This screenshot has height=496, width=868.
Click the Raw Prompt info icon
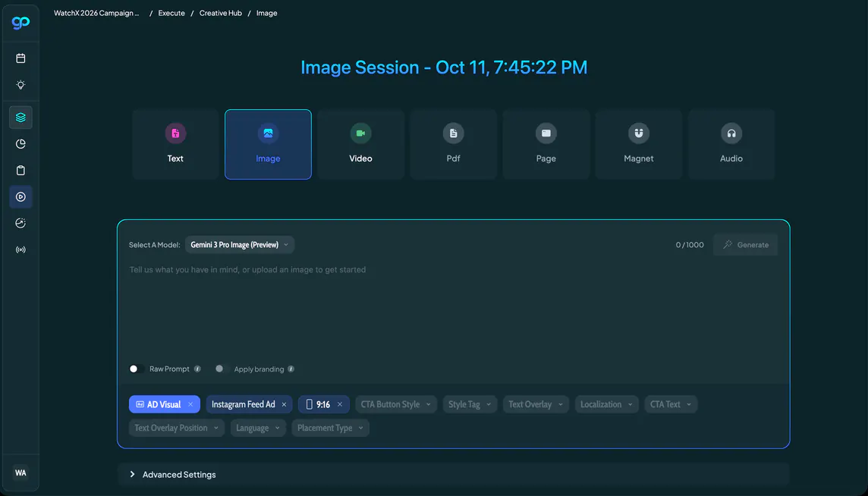pyautogui.click(x=197, y=369)
